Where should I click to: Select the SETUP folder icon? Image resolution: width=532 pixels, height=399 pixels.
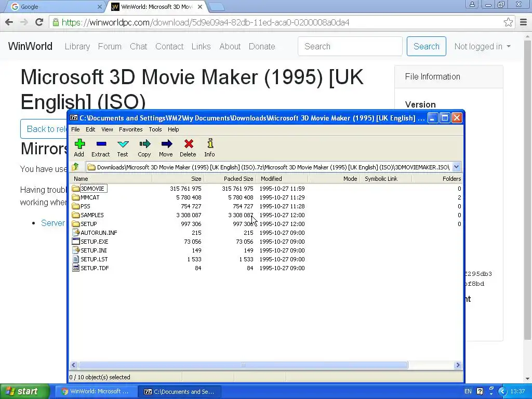click(x=76, y=224)
